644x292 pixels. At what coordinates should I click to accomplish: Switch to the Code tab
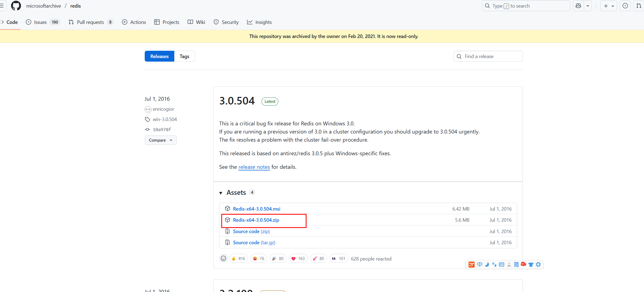coord(10,22)
